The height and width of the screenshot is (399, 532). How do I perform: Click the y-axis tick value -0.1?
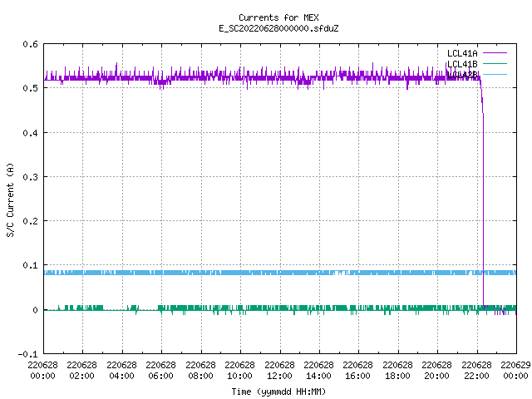27,354
